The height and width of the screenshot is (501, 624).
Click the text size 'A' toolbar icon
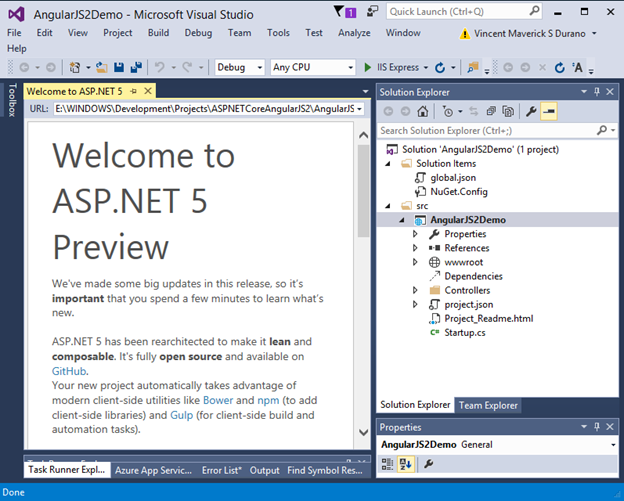pos(577,68)
